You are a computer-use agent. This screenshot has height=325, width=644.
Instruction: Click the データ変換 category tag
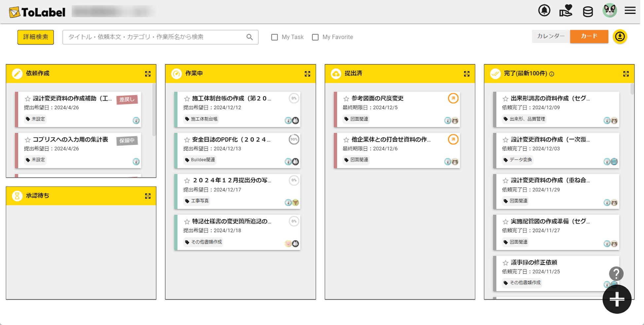518,160
